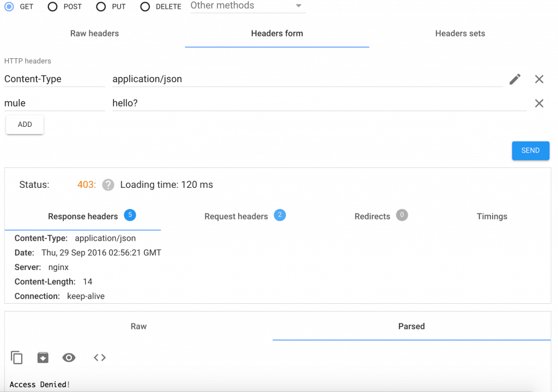The image size is (558, 392).
Task: Click the copy response icon
Action: point(16,357)
